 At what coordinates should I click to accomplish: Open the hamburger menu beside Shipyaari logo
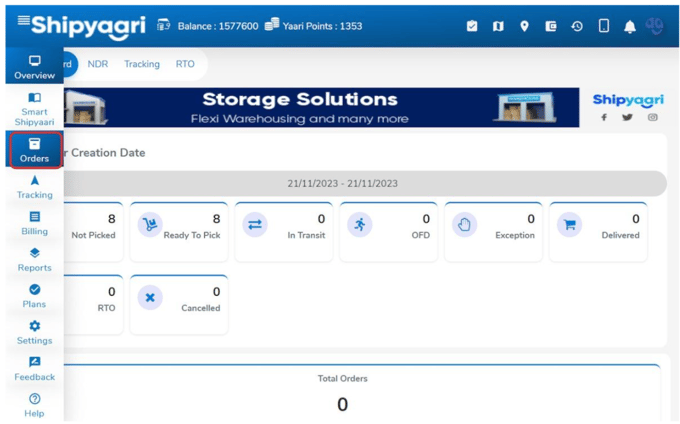[23, 20]
